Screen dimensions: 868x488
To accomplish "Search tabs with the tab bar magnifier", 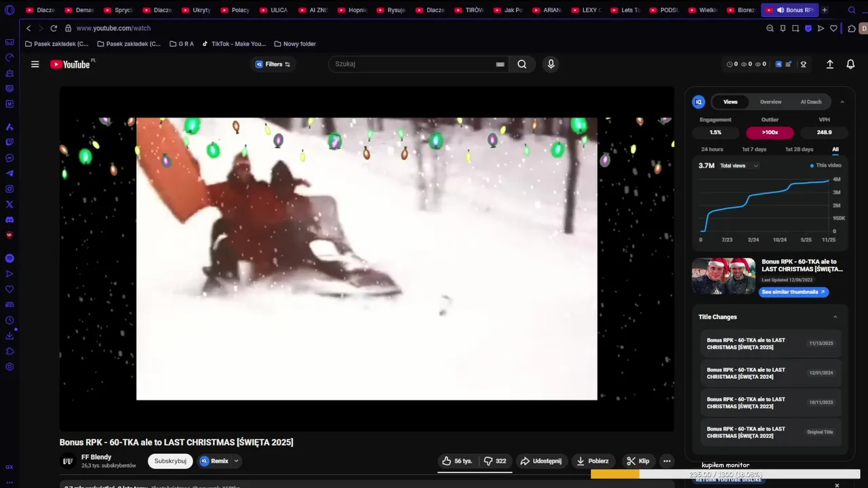I will (852, 10).
